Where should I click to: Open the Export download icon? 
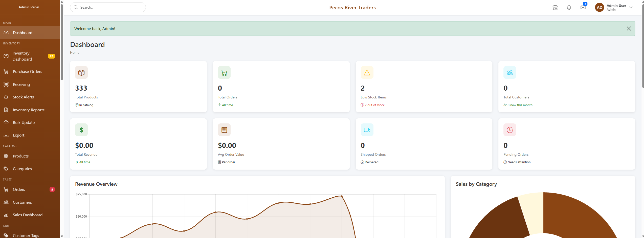click(6, 135)
